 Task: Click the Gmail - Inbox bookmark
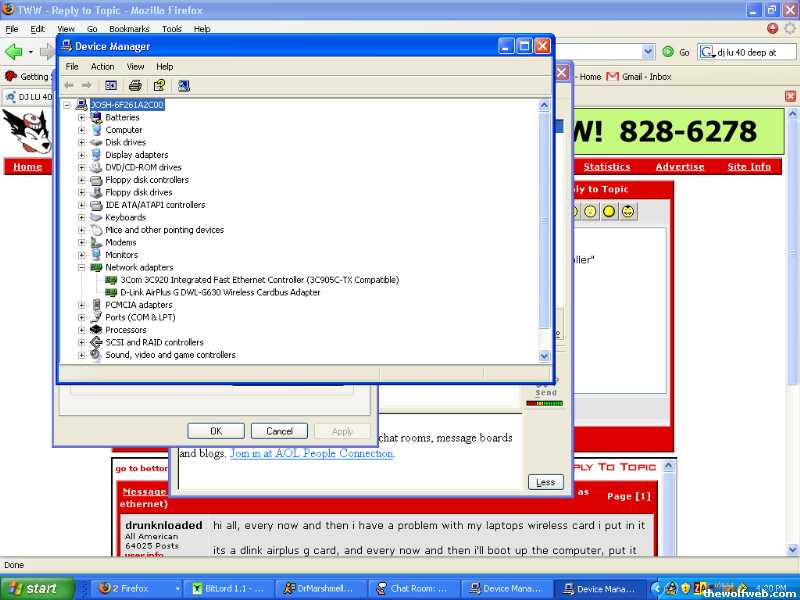645,76
